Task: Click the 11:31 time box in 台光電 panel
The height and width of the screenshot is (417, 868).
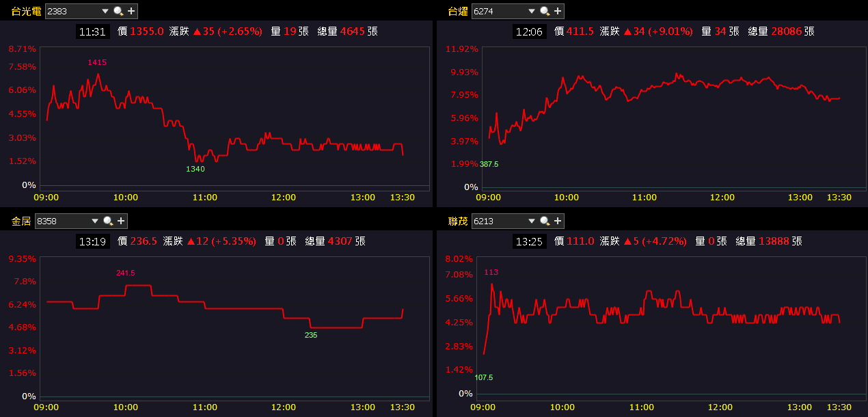Action: point(92,31)
